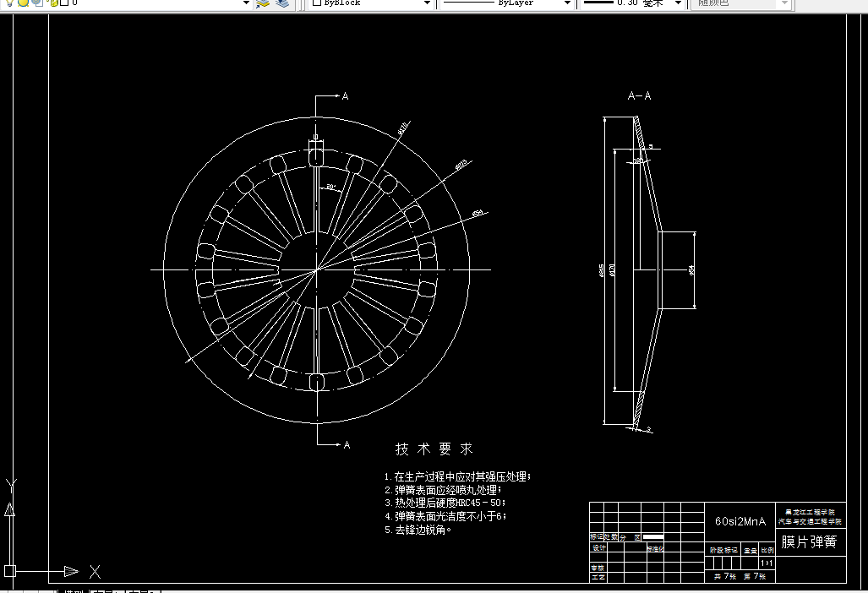The width and height of the screenshot is (868, 593).
Task: Open the plot style dropdown
Action: pos(784,3)
